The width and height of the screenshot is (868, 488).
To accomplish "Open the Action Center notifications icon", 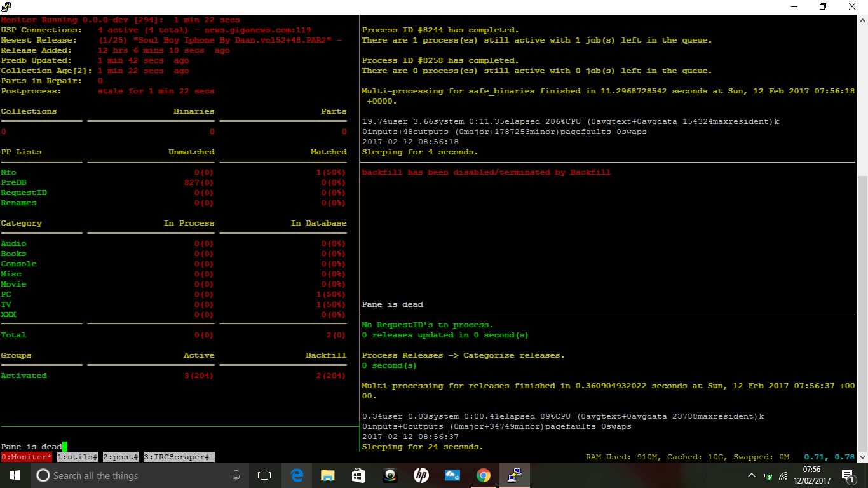I will tap(847, 475).
